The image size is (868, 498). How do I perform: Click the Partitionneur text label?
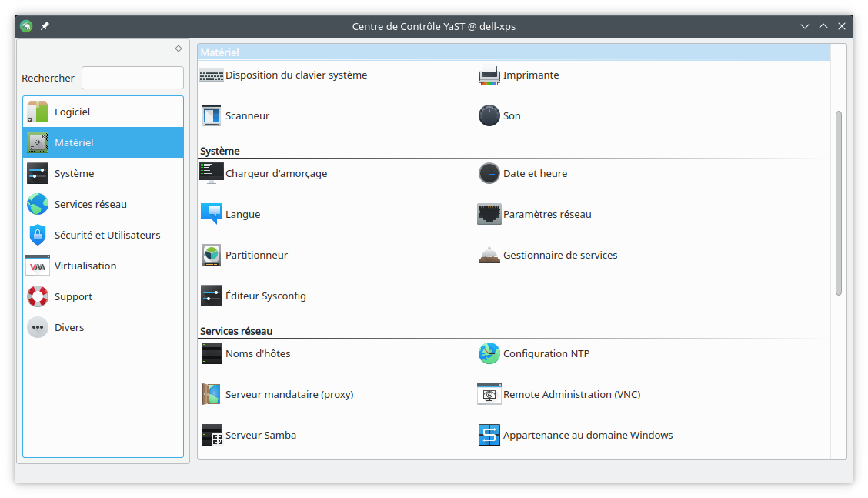pos(256,255)
